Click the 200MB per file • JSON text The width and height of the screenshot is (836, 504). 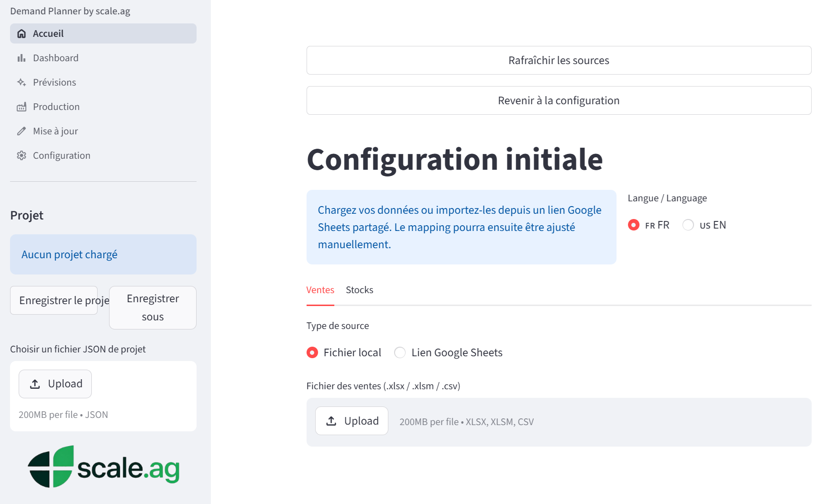tap(63, 415)
